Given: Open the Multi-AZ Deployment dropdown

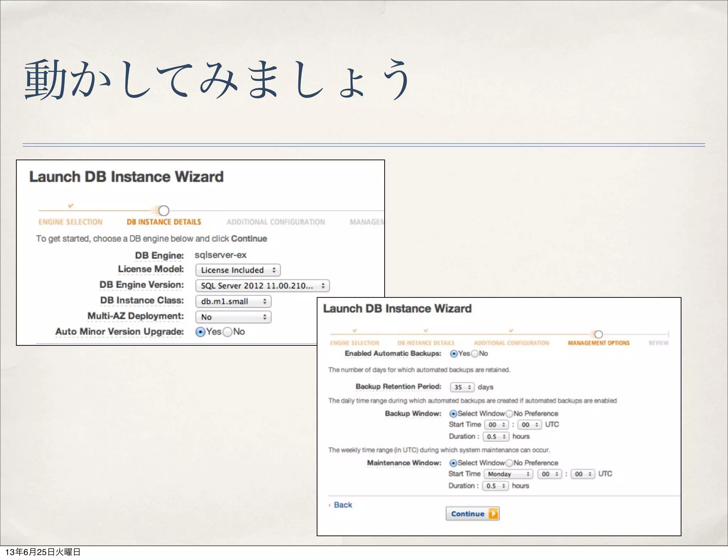Looking at the screenshot, I should [233, 317].
